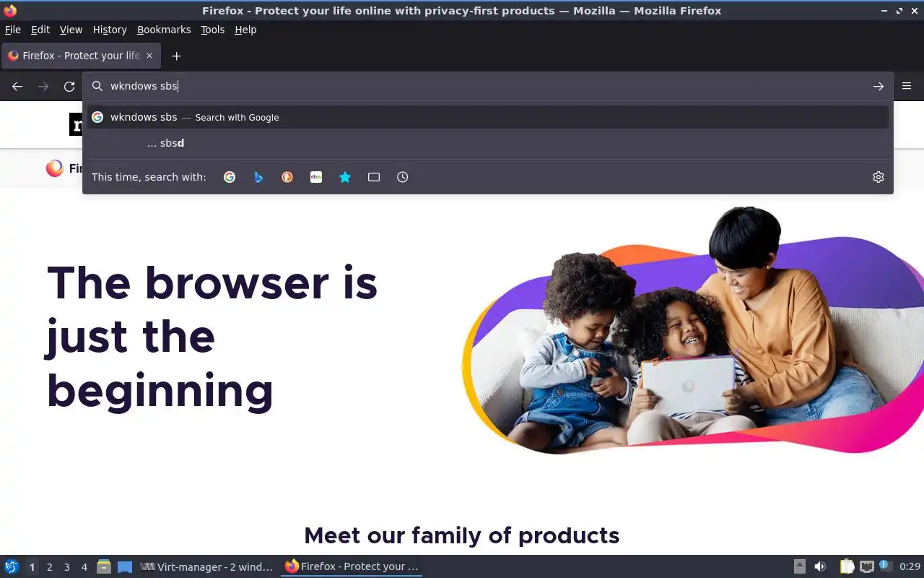
Task: Select the '... sbsd' search suggestion
Action: pyautogui.click(x=488, y=143)
